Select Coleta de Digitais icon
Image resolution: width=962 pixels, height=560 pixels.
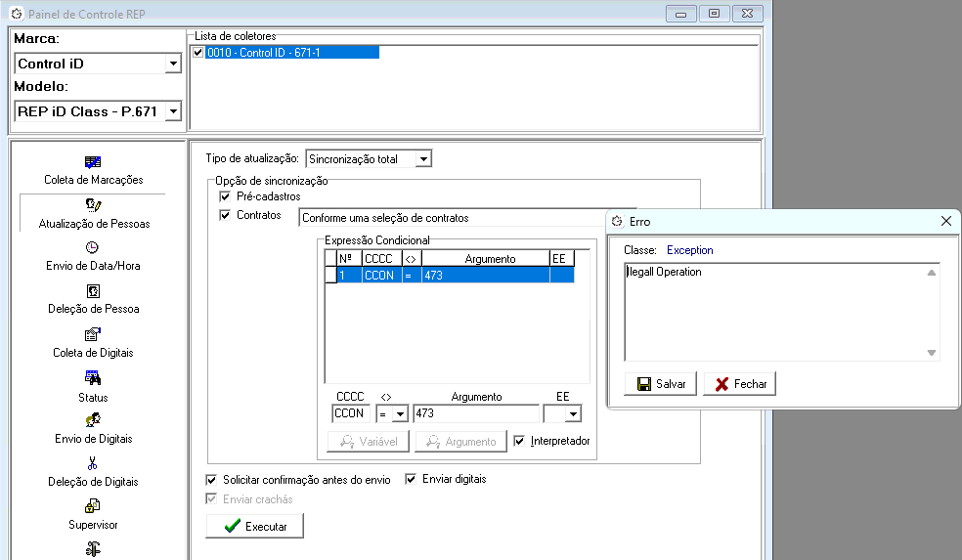click(x=93, y=334)
